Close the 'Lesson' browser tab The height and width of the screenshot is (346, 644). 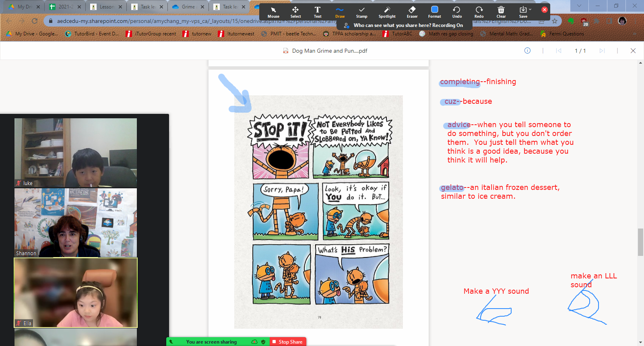(x=120, y=7)
